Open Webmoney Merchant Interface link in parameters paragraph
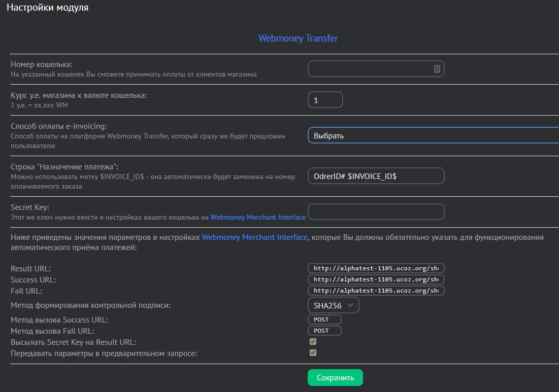 (x=254, y=237)
